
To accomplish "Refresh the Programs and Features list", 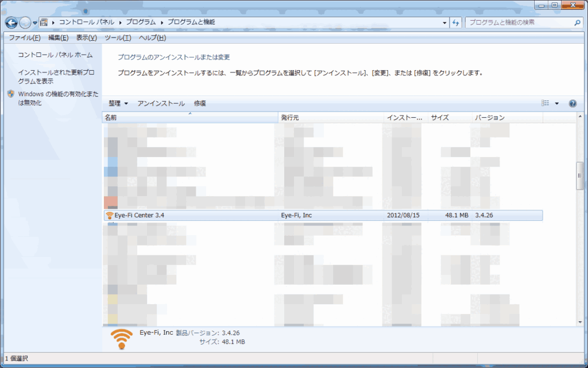I will pos(455,22).
